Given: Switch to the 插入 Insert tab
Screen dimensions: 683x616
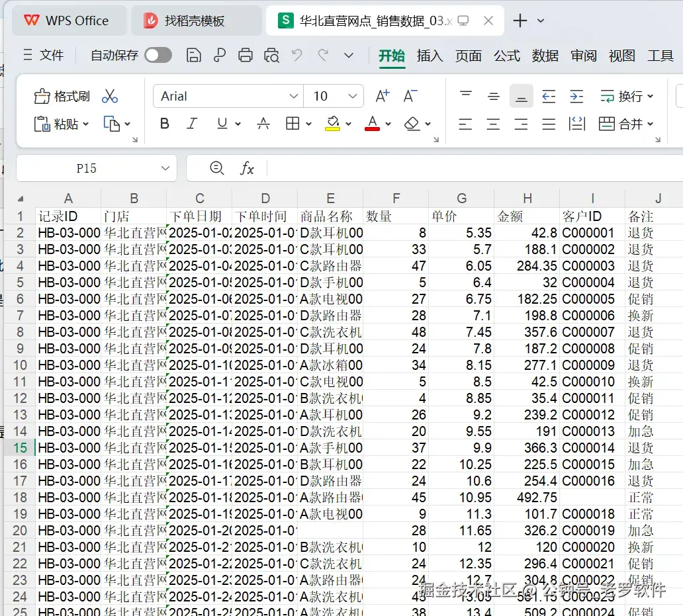Looking at the screenshot, I should 430,56.
